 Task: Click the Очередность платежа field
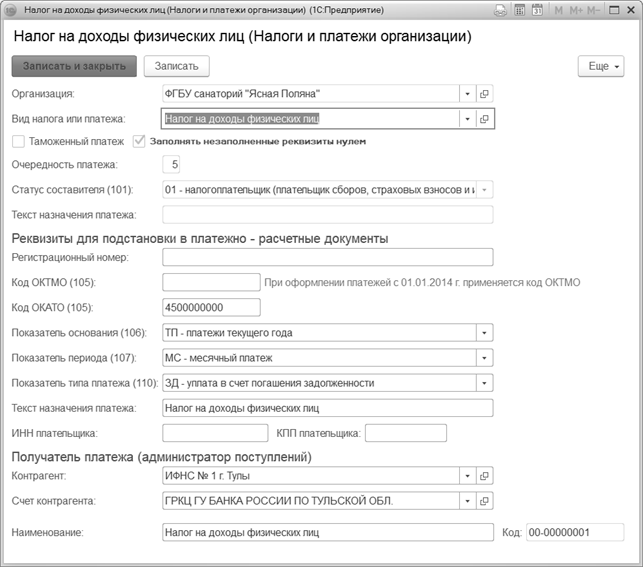171,164
